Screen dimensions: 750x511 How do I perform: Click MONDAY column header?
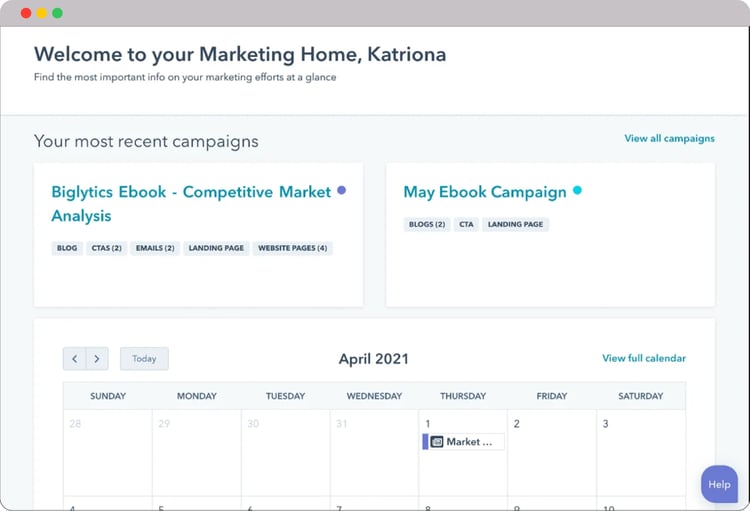coord(197,396)
